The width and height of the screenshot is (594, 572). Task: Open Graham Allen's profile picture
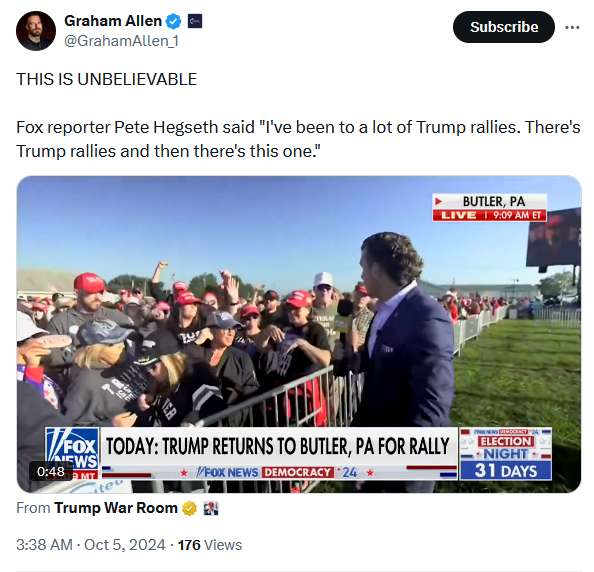pos(36,31)
